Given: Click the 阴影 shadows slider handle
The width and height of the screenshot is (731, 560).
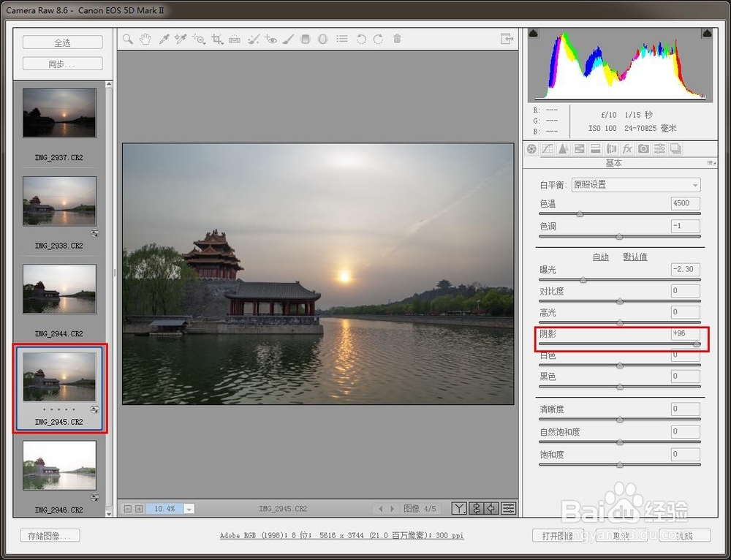Looking at the screenshot, I should [x=697, y=344].
